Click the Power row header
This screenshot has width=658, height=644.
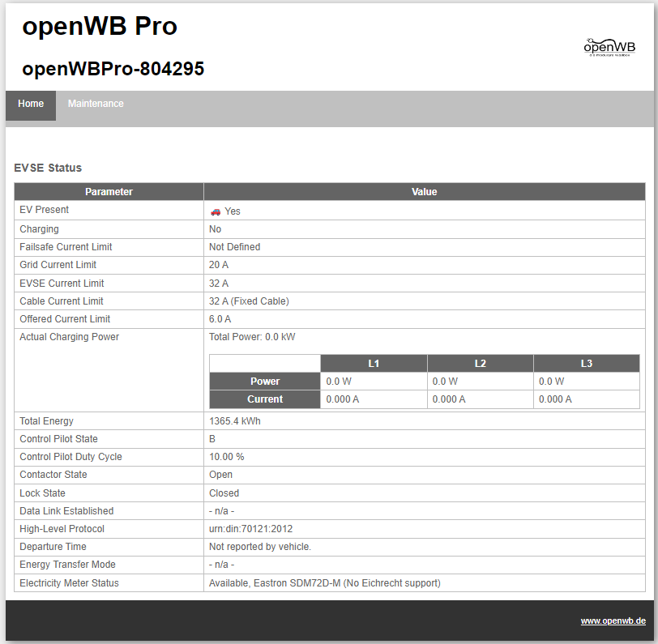pos(265,382)
